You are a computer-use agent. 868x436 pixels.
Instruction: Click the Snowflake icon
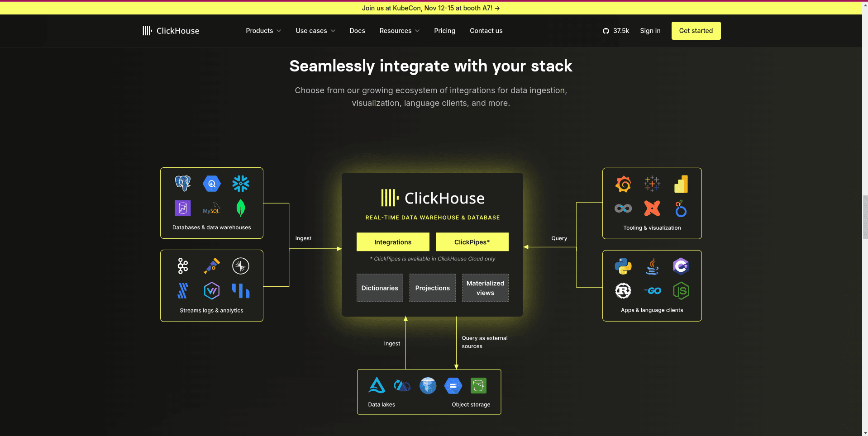click(x=241, y=184)
